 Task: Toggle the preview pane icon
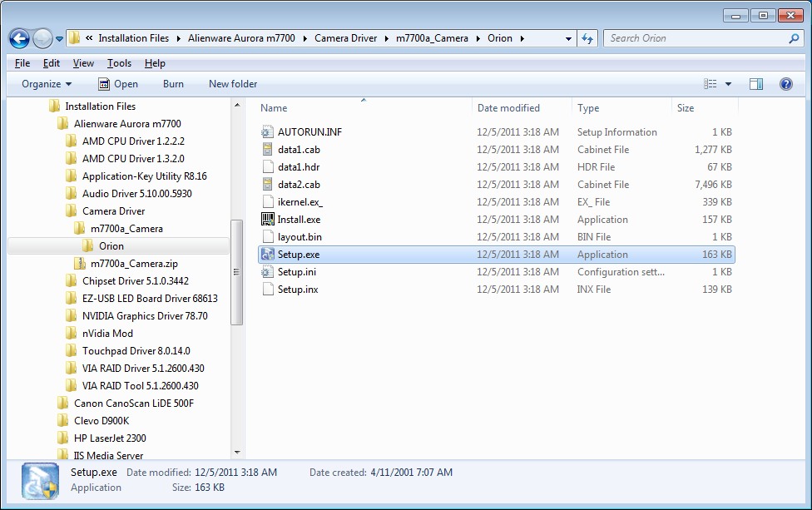[756, 84]
